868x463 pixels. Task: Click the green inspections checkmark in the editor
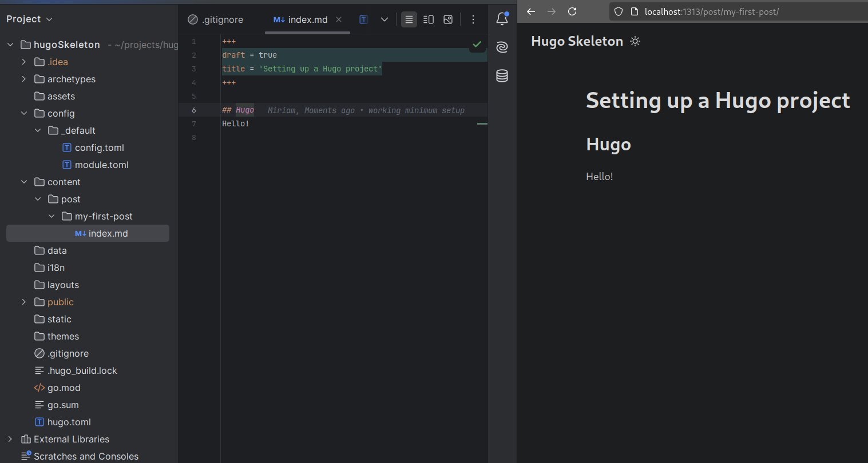click(477, 45)
